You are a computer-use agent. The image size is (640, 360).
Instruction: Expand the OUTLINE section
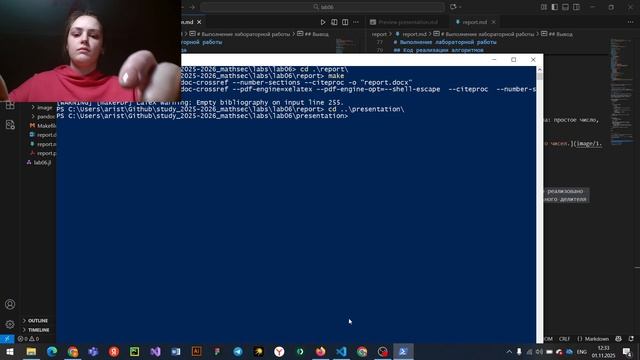36,321
